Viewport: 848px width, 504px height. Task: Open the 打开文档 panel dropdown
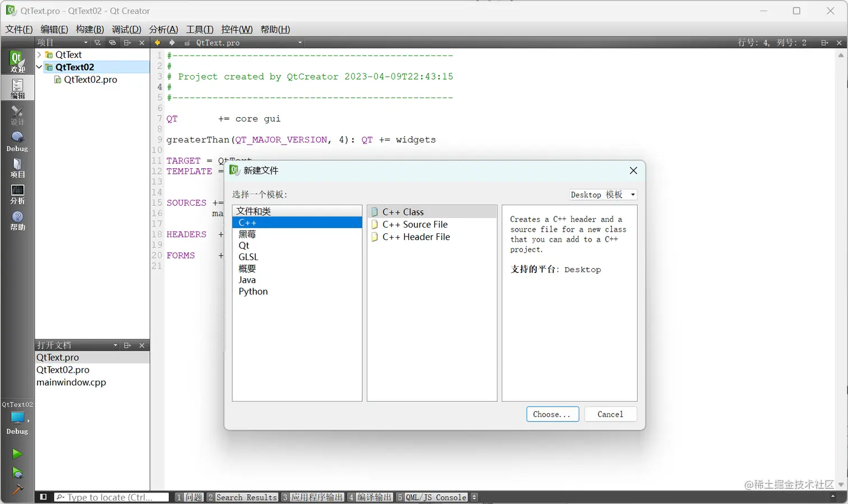[77, 345]
